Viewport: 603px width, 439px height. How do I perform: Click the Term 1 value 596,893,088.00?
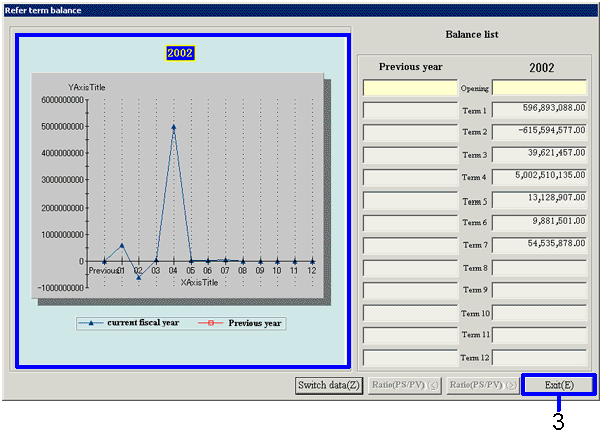(539, 109)
